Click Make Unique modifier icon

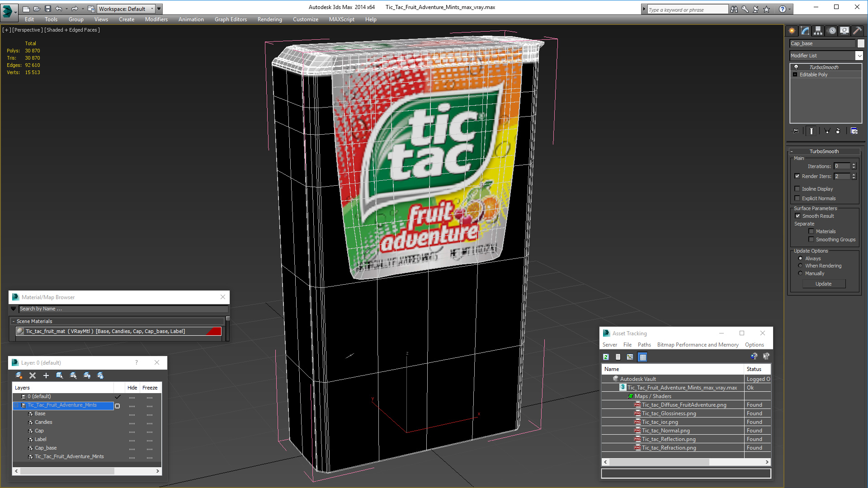[x=827, y=131]
